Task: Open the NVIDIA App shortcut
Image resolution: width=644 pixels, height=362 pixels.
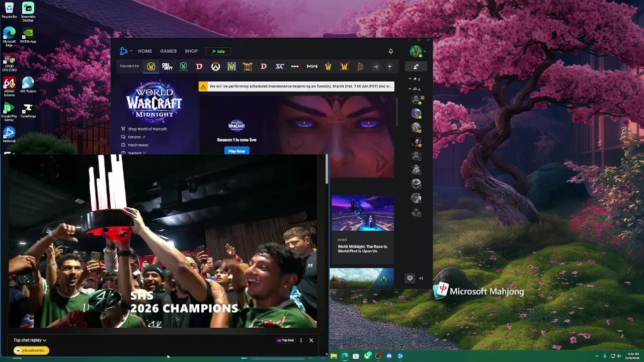Action: pyautogui.click(x=28, y=36)
